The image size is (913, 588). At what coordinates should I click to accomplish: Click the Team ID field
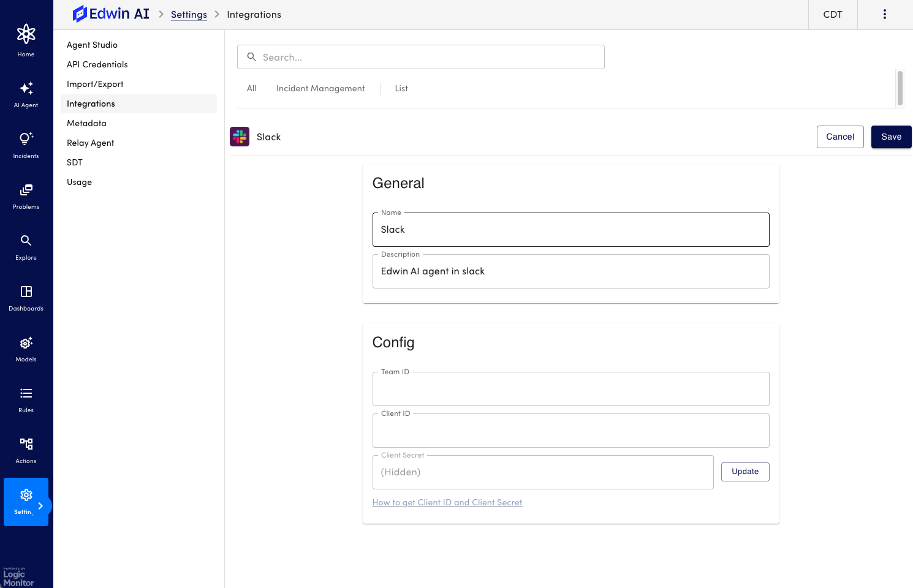tap(571, 389)
